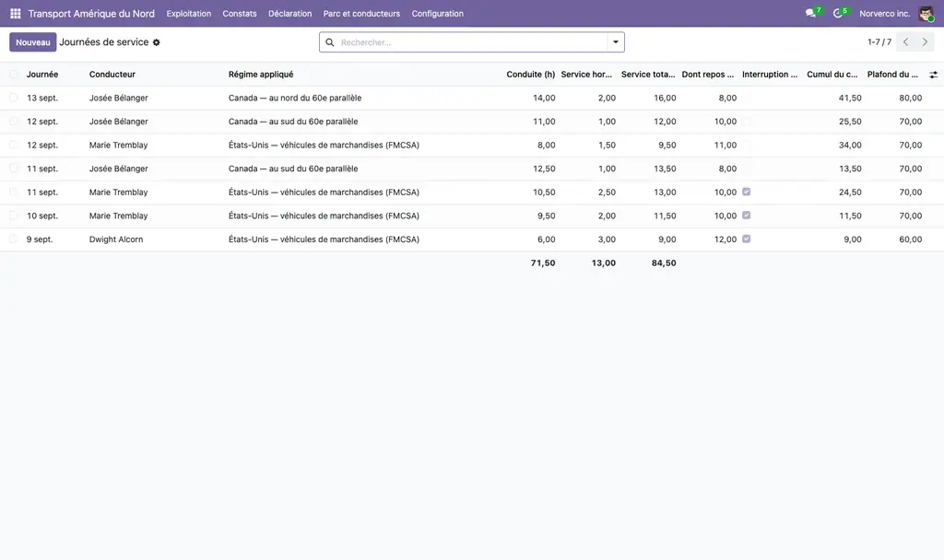Click the 34,00 cumulative value
The height and width of the screenshot is (560, 944).
[850, 145]
